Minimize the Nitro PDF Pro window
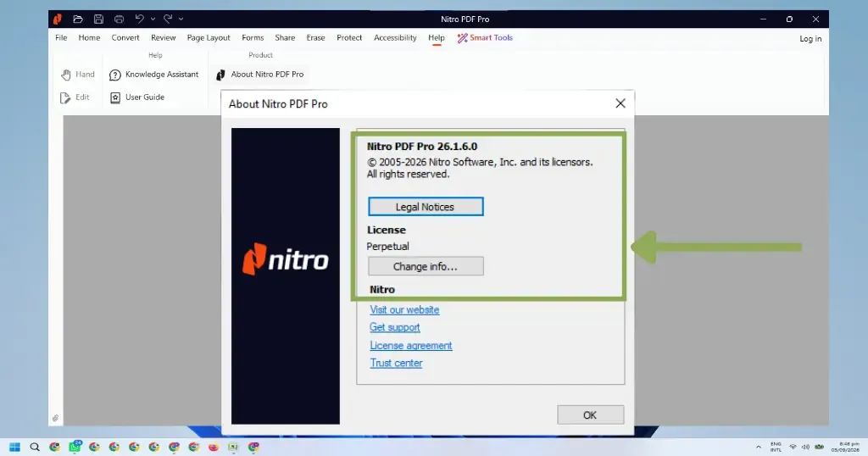868x456 pixels. [x=764, y=19]
